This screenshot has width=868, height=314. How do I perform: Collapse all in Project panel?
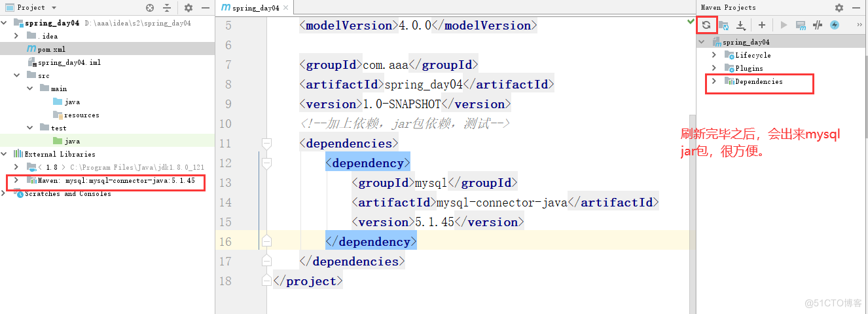tap(167, 8)
